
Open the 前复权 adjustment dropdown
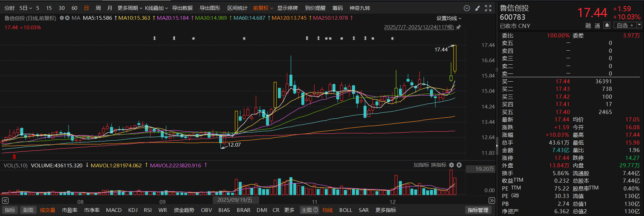[263, 8]
